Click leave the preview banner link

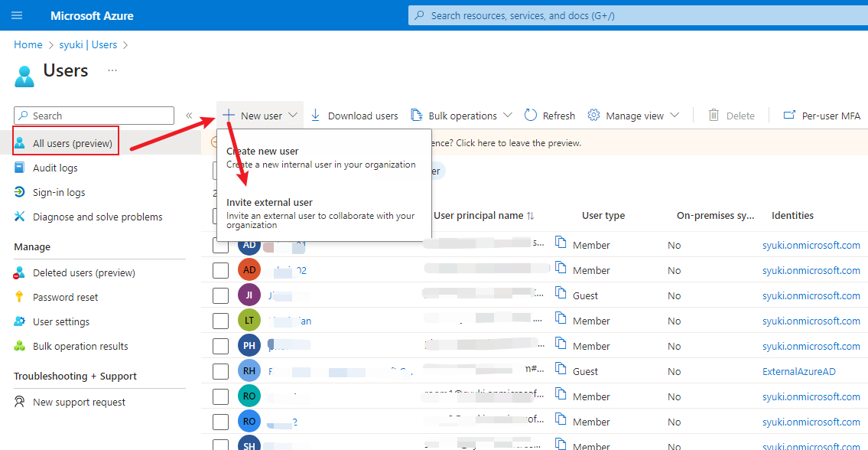519,143
